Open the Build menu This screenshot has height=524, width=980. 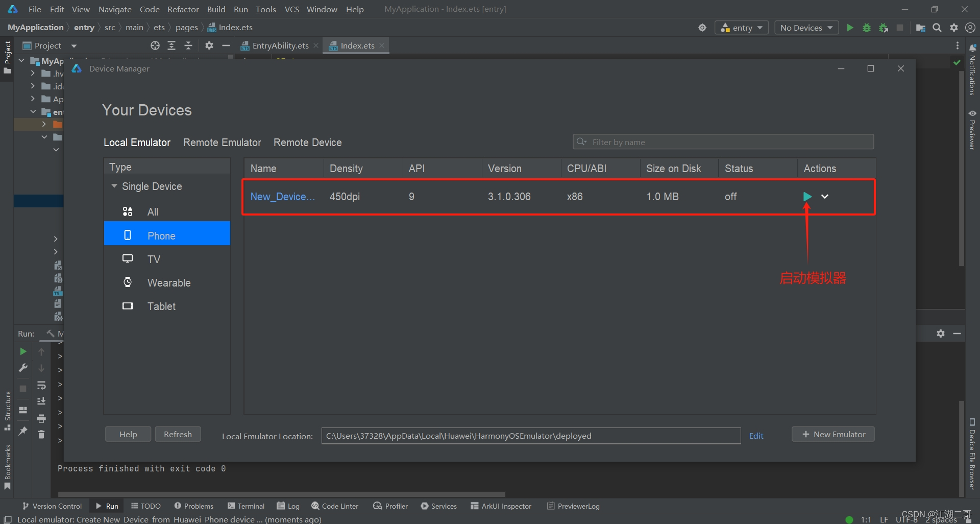point(216,9)
